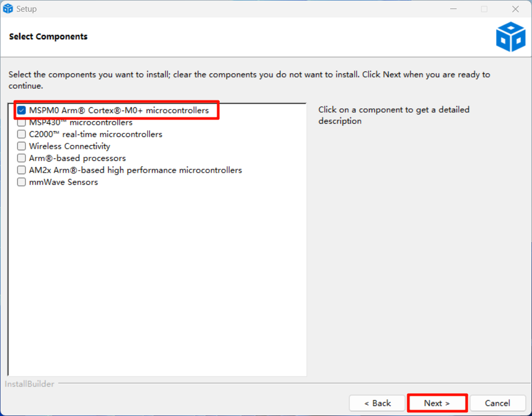Enable the MSP430 microcontrollers checkbox

21,123
